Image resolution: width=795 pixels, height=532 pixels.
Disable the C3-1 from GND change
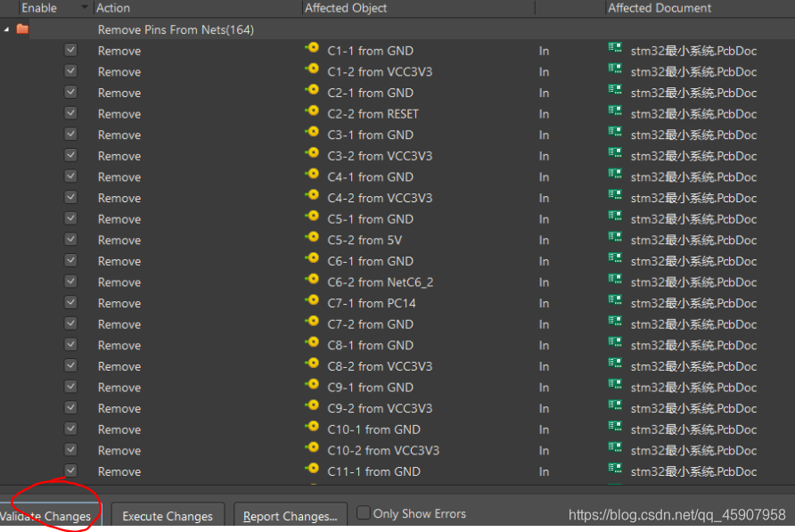click(x=70, y=135)
